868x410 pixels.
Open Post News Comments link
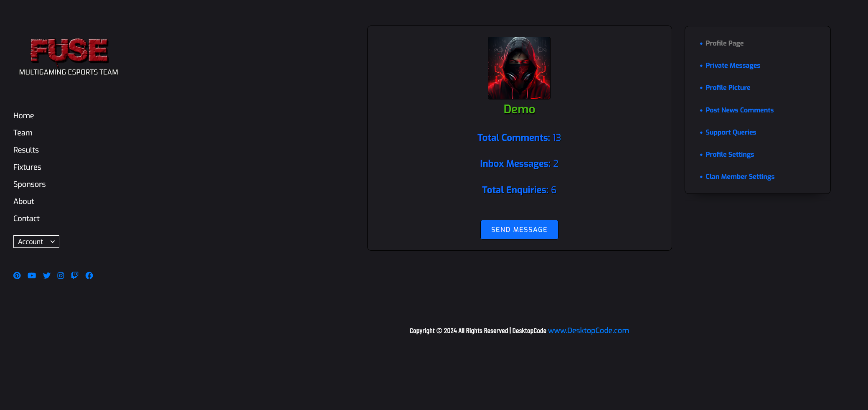click(739, 110)
